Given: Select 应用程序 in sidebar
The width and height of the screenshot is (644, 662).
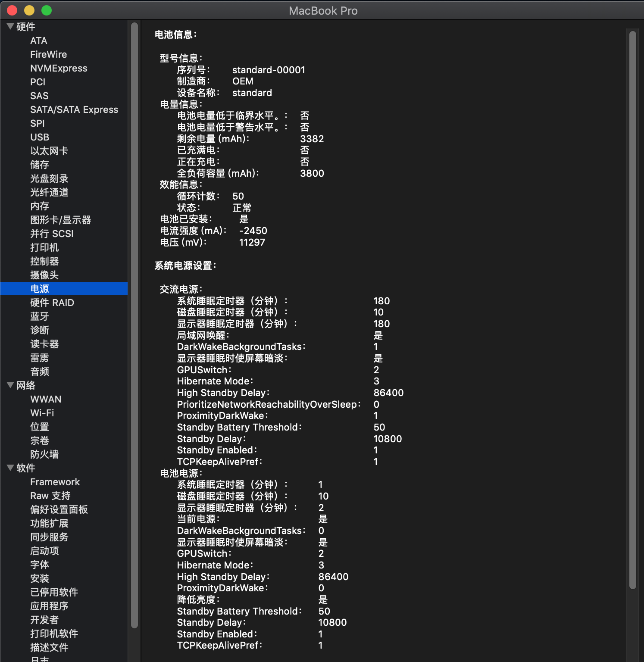Looking at the screenshot, I should coord(49,606).
